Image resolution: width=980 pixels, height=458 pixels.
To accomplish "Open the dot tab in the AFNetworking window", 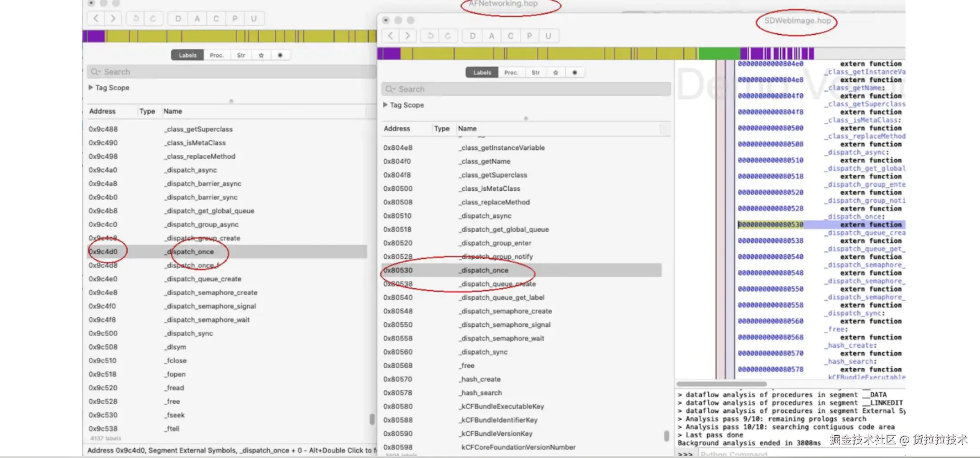I will pos(280,55).
